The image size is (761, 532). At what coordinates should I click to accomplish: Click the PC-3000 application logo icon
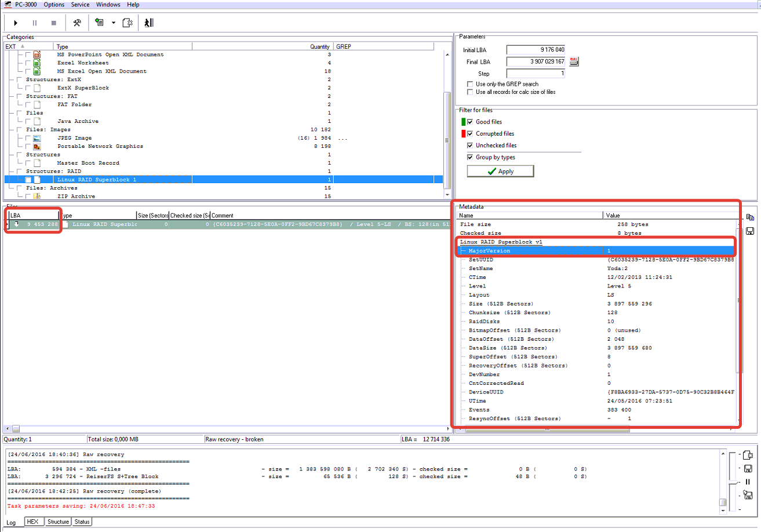pos(8,4)
